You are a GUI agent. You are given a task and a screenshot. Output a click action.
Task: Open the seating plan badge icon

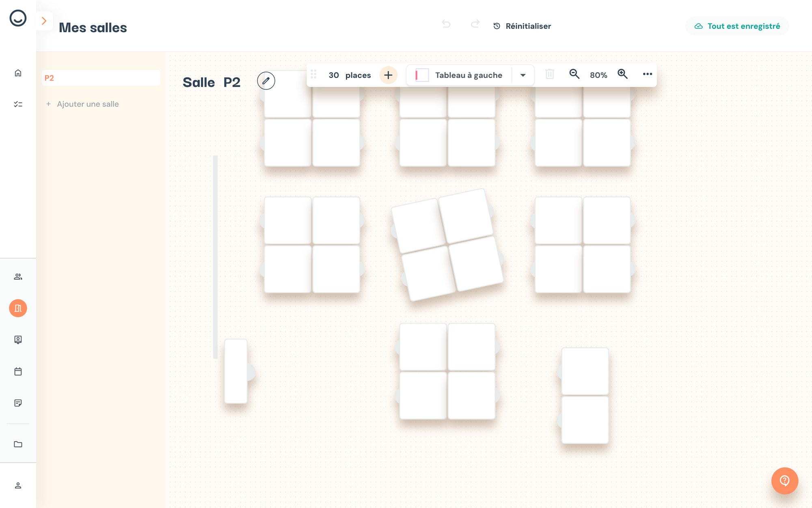(18, 340)
